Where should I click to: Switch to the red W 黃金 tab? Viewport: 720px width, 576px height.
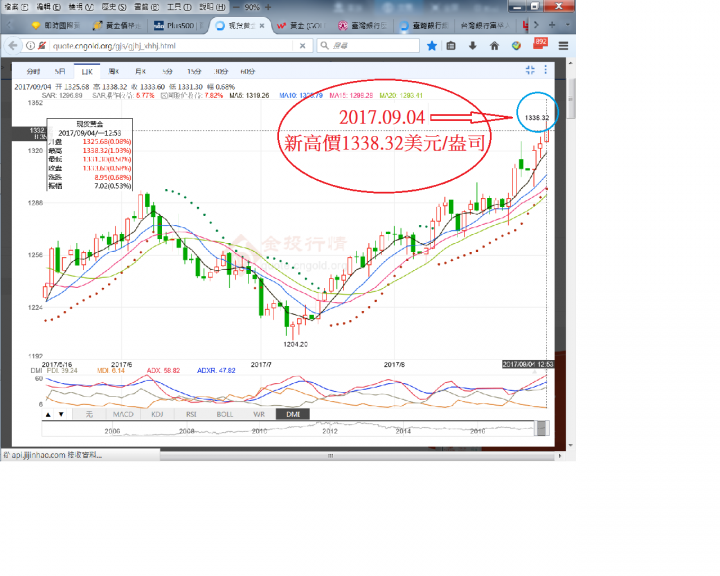pos(302,26)
